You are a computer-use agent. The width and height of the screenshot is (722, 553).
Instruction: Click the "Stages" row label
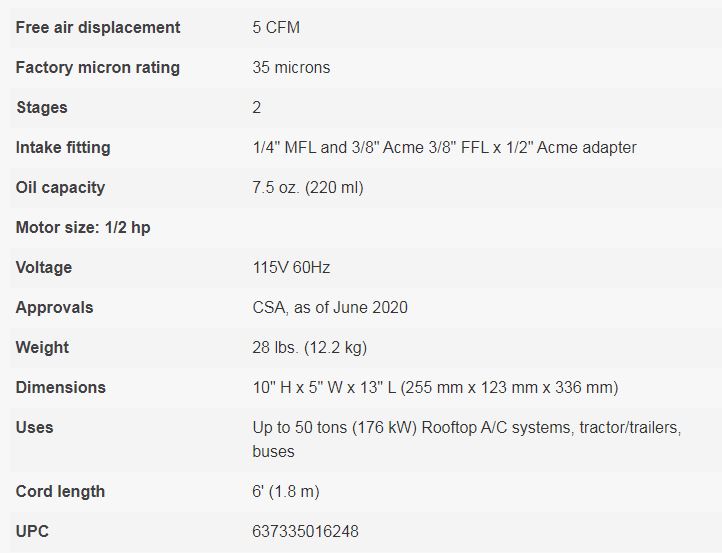pyautogui.click(x=42, y=107)
